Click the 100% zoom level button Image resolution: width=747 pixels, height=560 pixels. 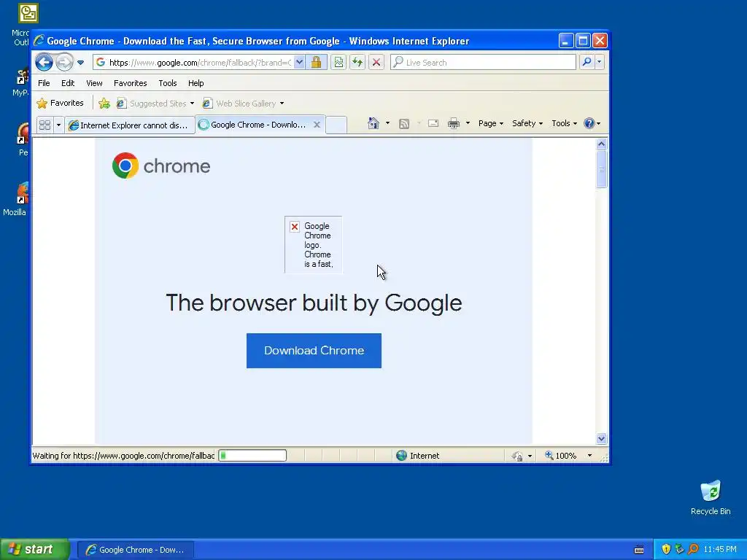point(561,456)
